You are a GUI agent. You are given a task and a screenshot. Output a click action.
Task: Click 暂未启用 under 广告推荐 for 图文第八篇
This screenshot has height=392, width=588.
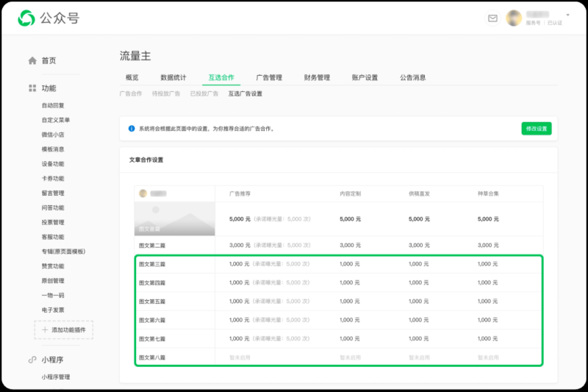[240, 358]
